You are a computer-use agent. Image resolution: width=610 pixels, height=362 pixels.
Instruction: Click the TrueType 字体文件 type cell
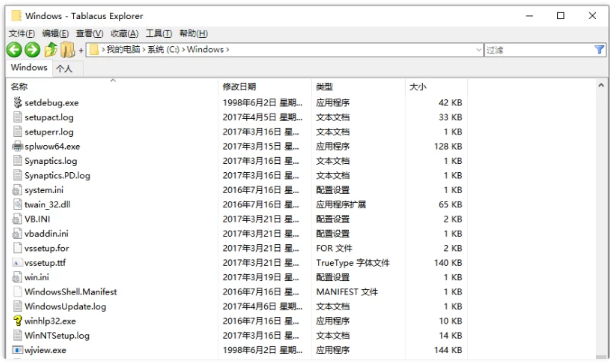(353, 263)
